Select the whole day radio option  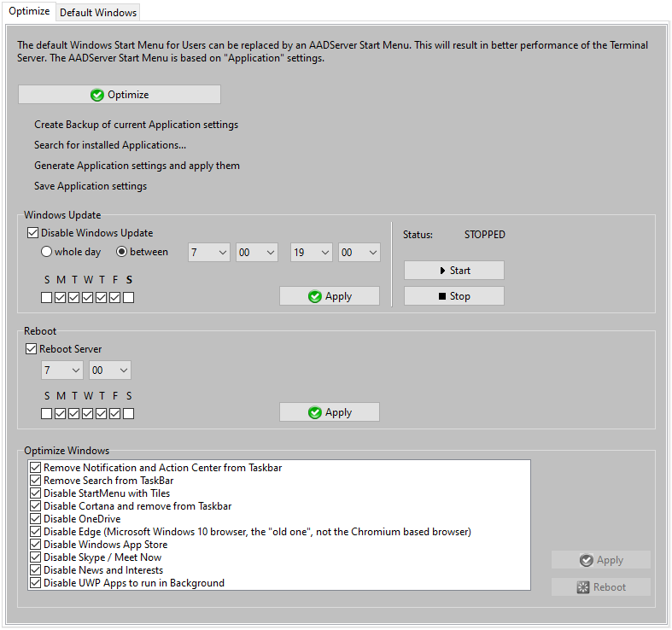(x=47, y=252)
